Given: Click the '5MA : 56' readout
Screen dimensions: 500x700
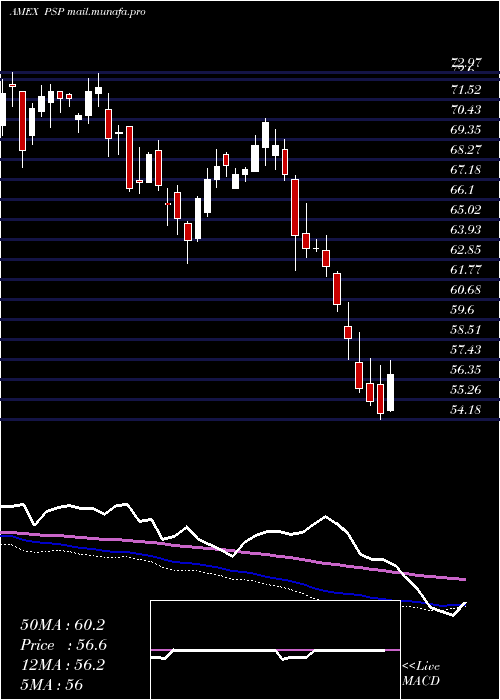Looking at the screenshot, I should [x=51, y=685].
